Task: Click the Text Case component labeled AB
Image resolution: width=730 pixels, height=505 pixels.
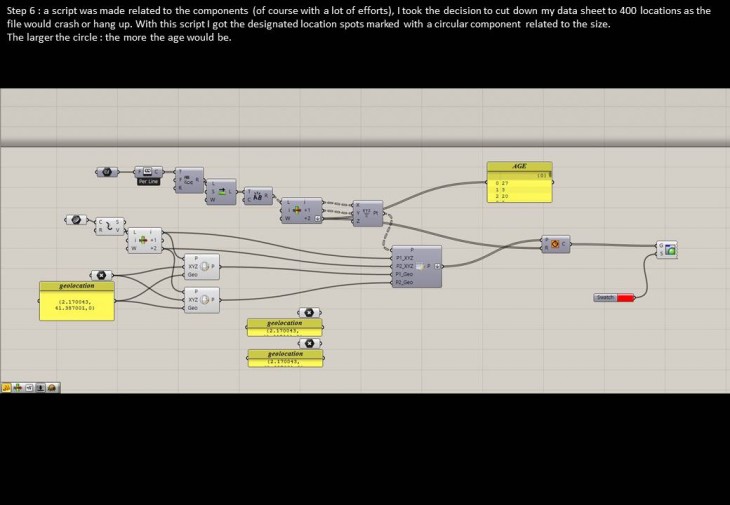Action: (257, 197)
